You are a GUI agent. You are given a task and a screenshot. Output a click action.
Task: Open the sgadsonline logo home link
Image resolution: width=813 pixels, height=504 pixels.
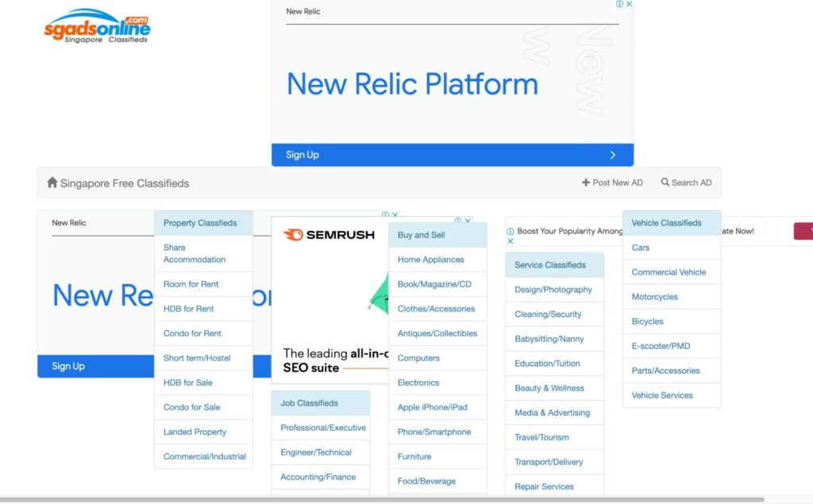tap(98, 26)
